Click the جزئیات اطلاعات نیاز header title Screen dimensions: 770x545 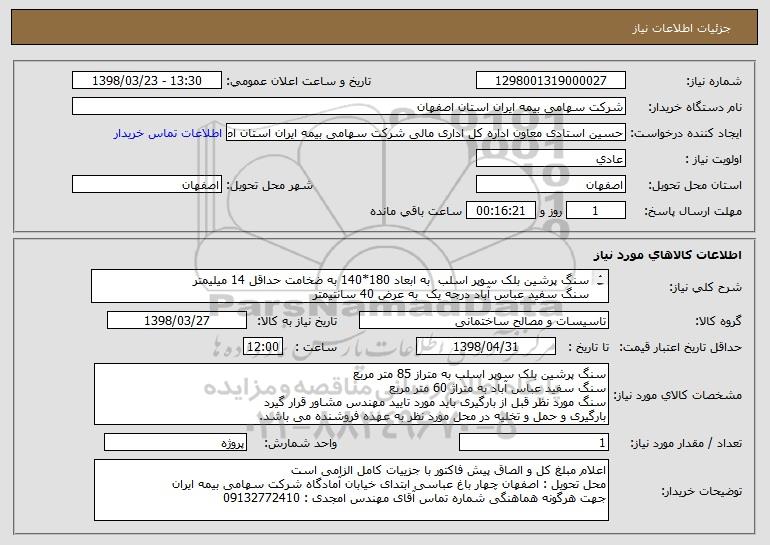pyautogui.click(x=681, y=28)
